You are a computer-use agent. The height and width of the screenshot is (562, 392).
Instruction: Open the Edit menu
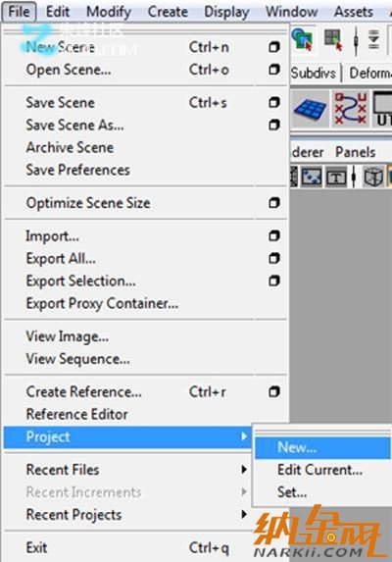[x=58, y=12]
